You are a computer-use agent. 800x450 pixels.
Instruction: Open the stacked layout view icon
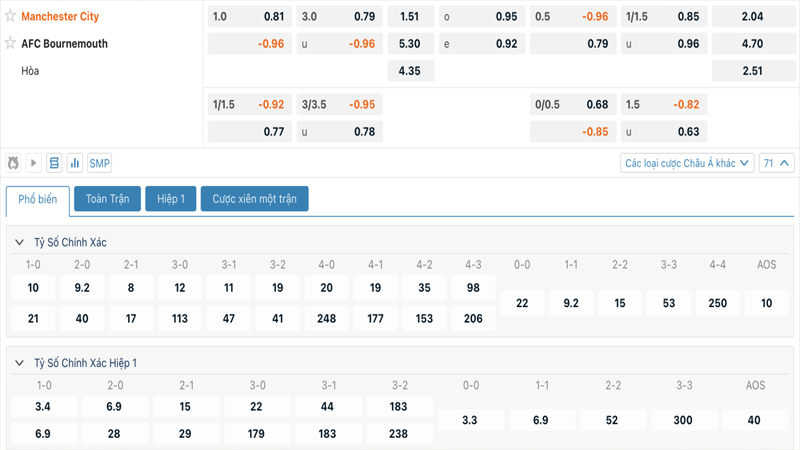click(54, 163)
